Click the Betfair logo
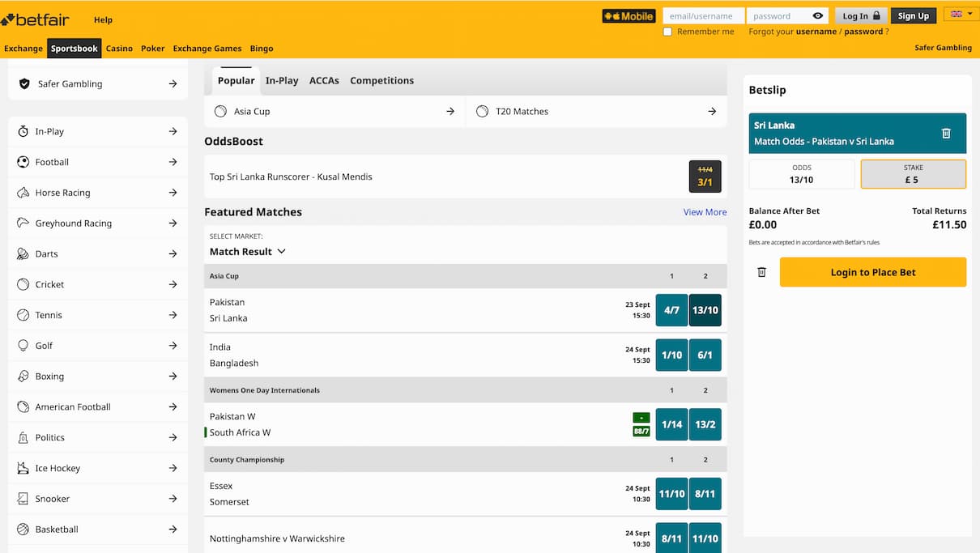This screenshot has width=980, height=553. [x=35, y=19]
